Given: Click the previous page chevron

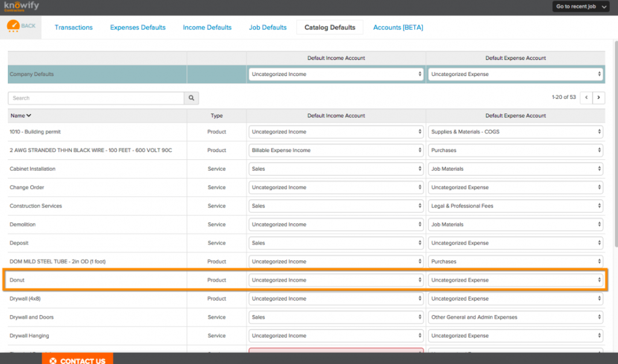Looking at the screenshot, I should click(585, 97).
